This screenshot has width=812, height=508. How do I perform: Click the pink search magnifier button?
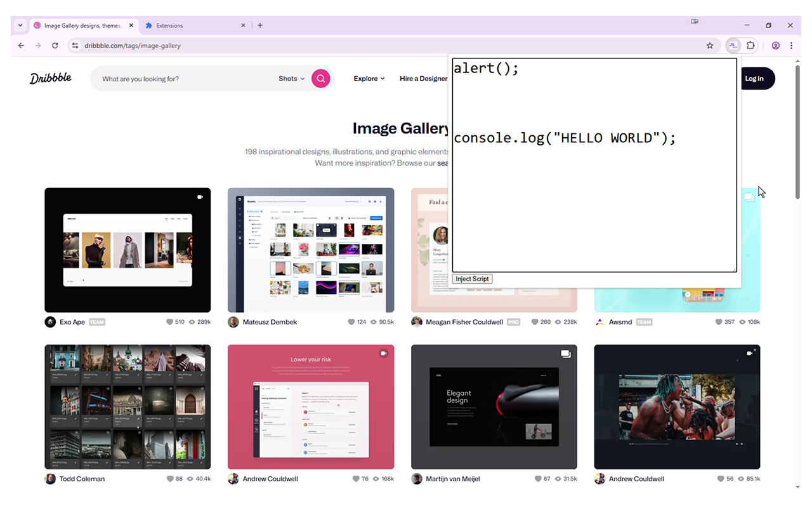coord(321,79)
